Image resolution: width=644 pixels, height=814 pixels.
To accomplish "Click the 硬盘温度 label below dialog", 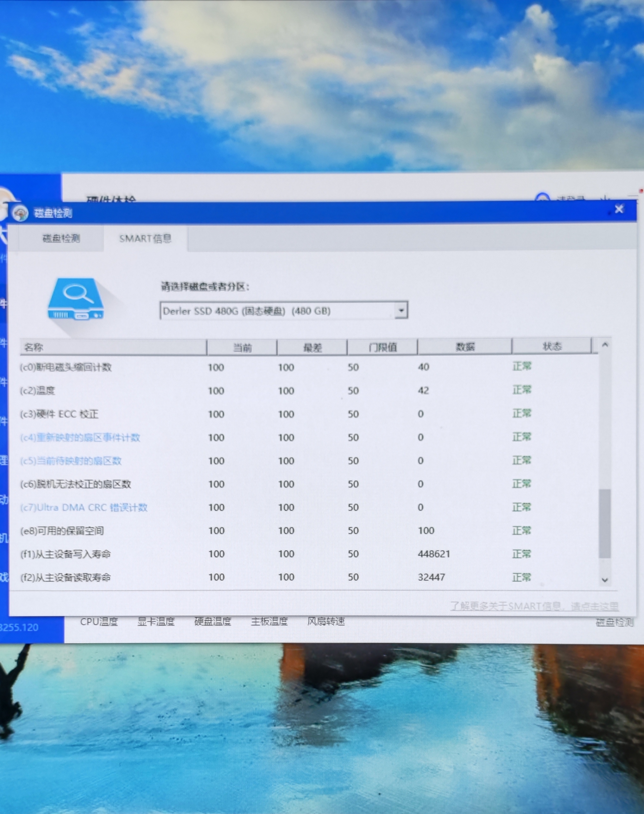I will click(213, 622).
